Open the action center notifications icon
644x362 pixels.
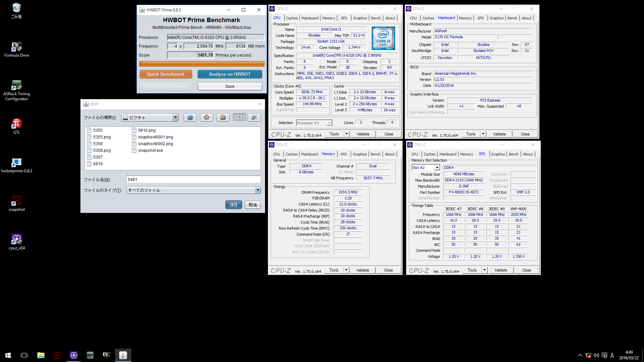[x=604, y=355]
